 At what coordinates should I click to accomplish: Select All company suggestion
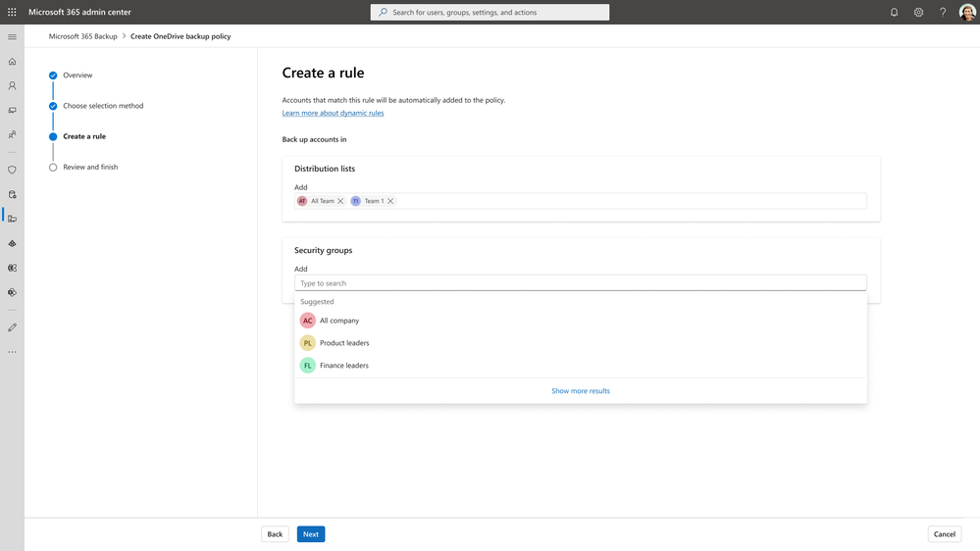pyautogui.click(x=581, y=321)
